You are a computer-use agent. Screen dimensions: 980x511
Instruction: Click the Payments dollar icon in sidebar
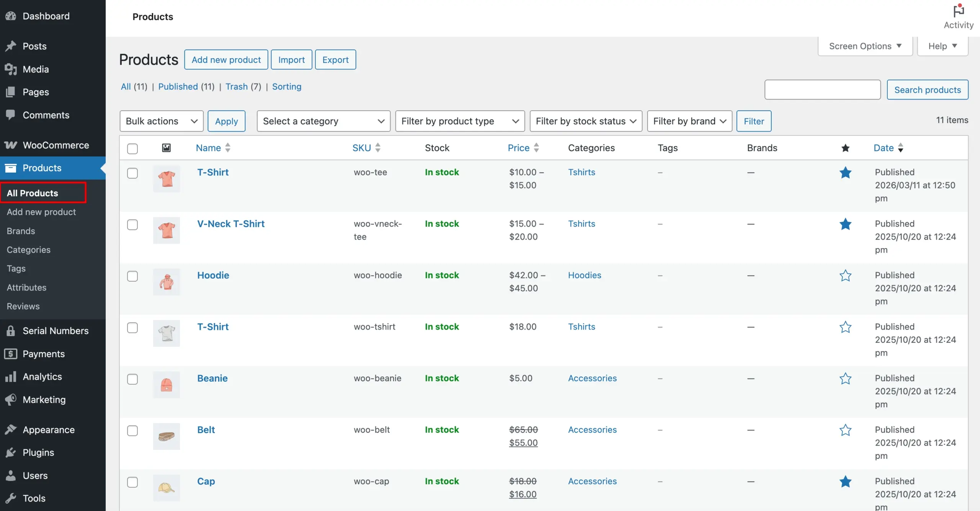11,354
